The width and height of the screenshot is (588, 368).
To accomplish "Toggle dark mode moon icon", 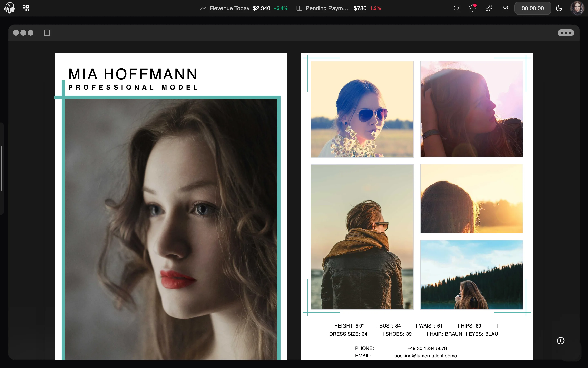I will 559,8.
